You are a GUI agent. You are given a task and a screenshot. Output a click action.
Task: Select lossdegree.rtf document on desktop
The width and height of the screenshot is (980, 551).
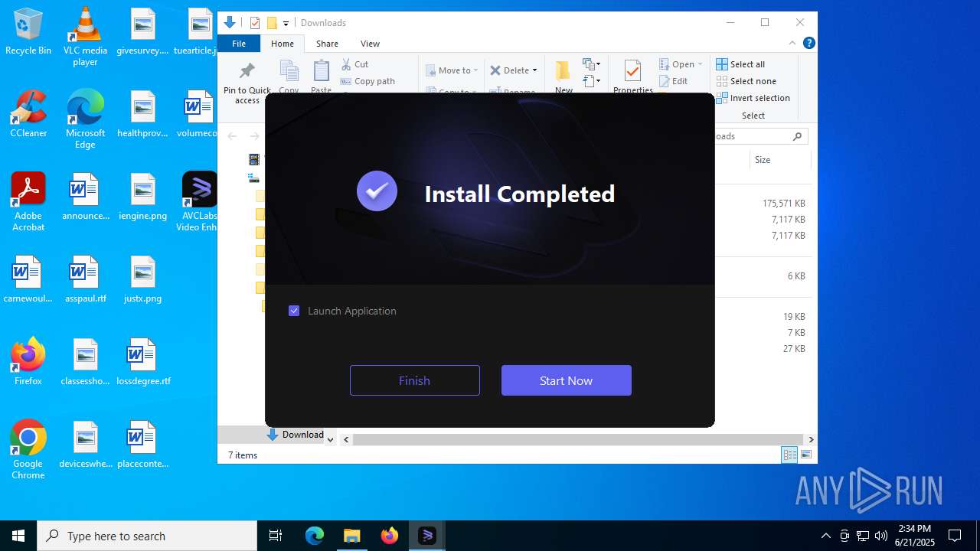coord(142,361)
